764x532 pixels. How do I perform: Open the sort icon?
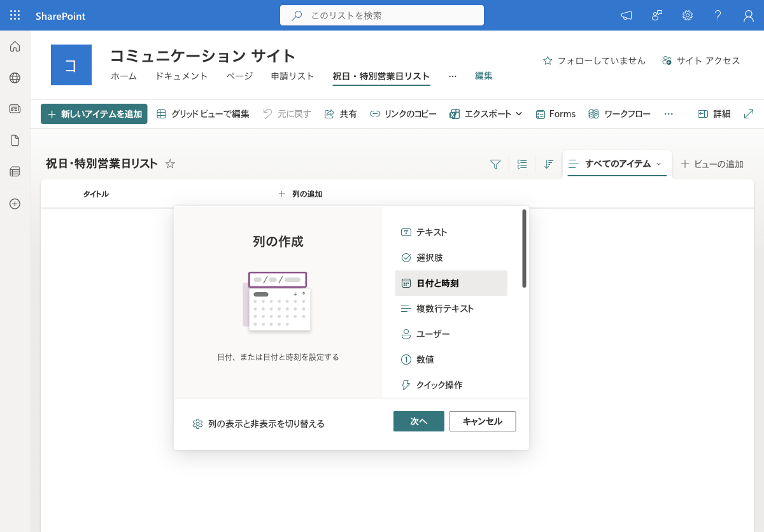[549, 164]
